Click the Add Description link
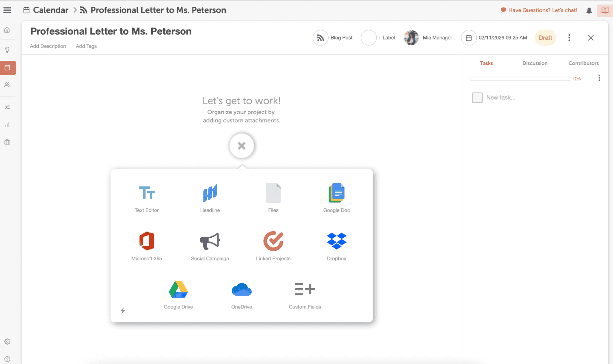The height and width of the screenshot is (364, 613). tap(48, 46)
